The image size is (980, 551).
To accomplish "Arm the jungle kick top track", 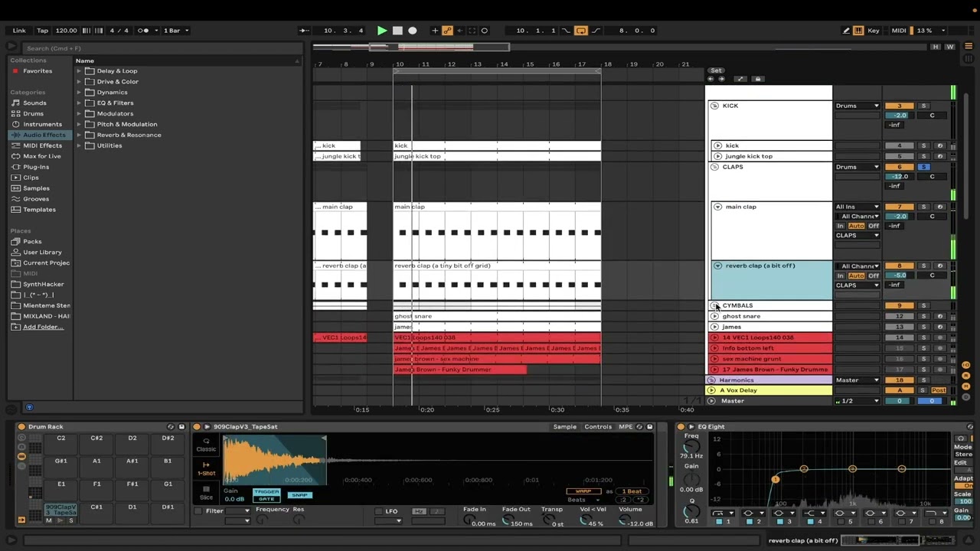I will pyautogui.click(x=940, y=156).
